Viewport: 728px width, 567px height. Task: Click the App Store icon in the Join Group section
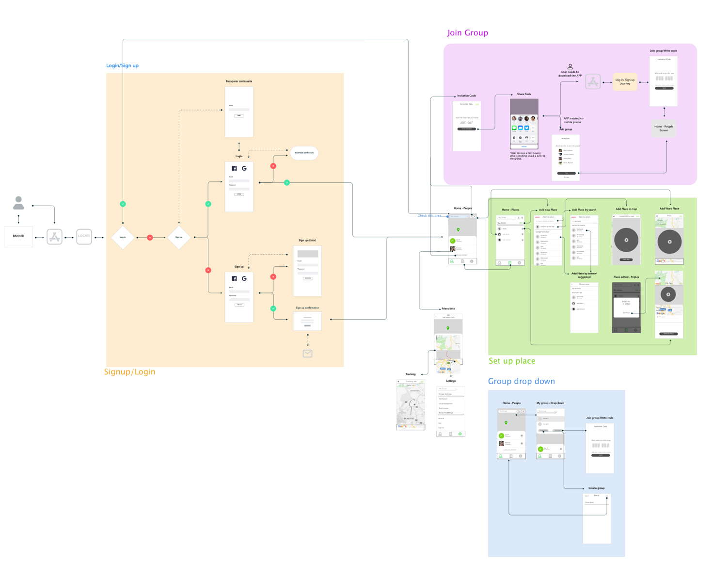[593, 81]
